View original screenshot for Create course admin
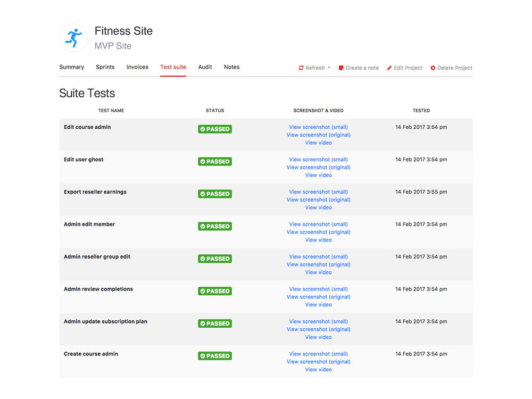The width and height of the screenshot is (532, 399). [318, 362]
